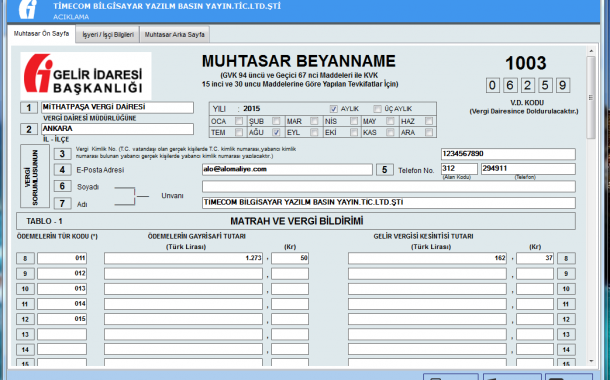Click the ACIKLAMA subtitle in title bar
The image size is (610, 380).
(71, 17)
